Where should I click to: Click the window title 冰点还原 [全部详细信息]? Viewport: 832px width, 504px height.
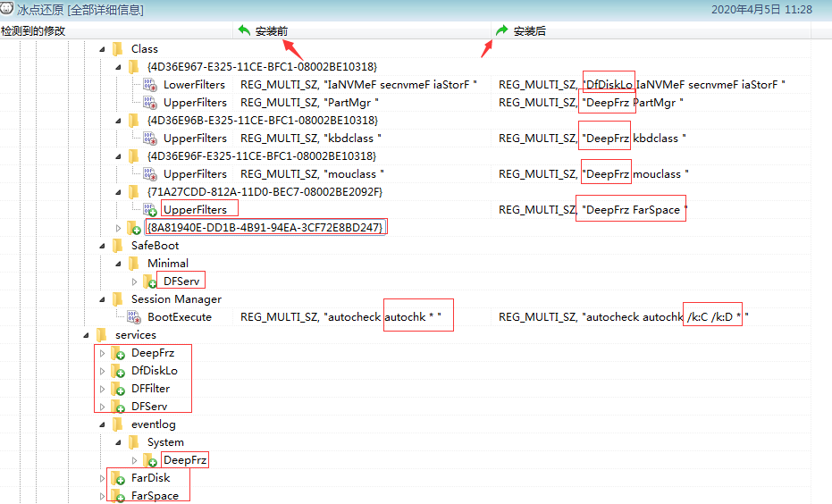point(80,10)
